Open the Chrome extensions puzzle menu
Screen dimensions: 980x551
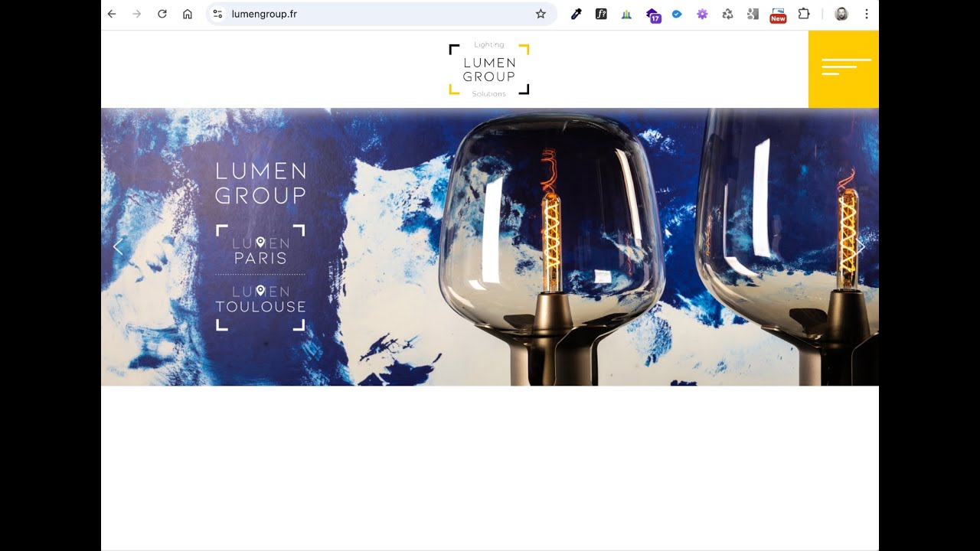click(804, 14)
